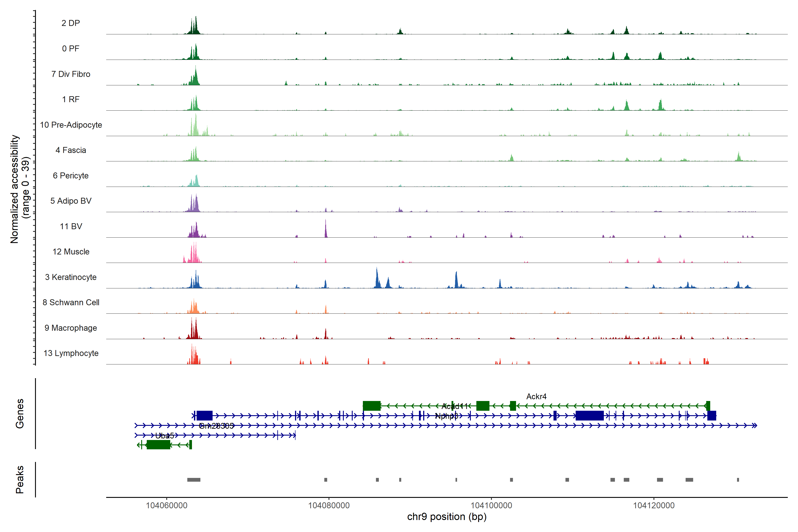Click the Acad11 gene label
The height and width of the screenshot is (532, 798).
[454, 406]
